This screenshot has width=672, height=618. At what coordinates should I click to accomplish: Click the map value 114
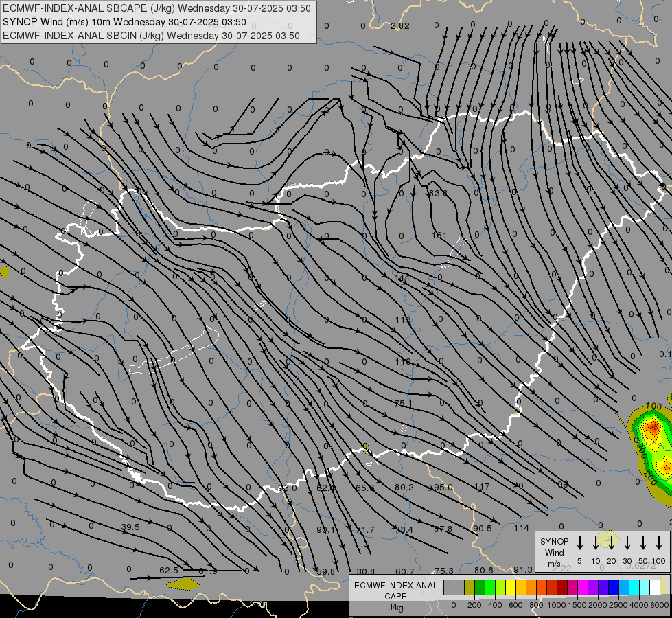point(522,528)
